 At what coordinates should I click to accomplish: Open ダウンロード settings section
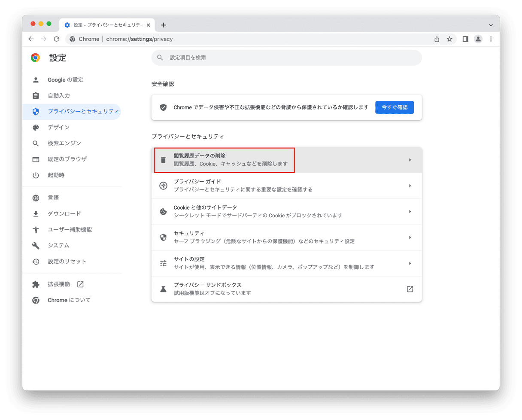(64, 214)
